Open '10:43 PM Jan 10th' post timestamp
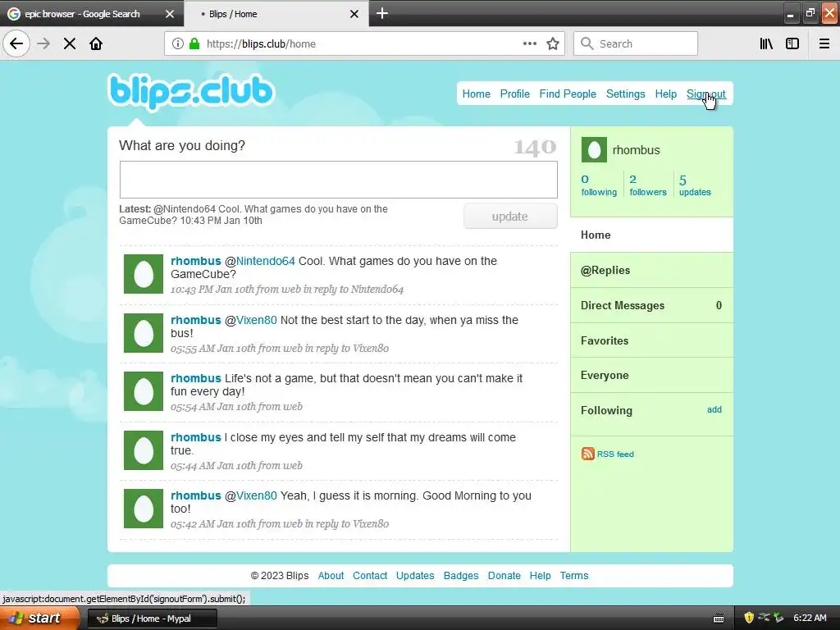The width and height of the screenshot is (840, 630). pos(212,290)
